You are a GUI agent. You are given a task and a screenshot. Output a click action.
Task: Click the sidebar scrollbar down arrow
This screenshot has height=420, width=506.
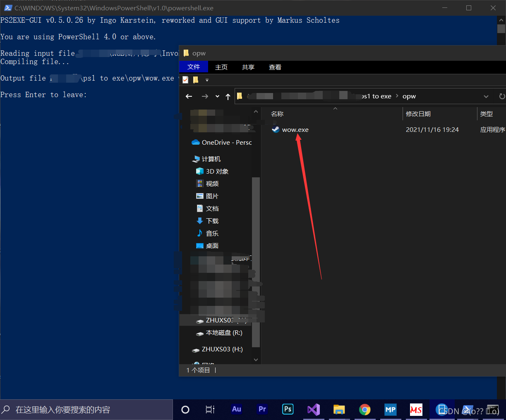[x=256, y=360]
